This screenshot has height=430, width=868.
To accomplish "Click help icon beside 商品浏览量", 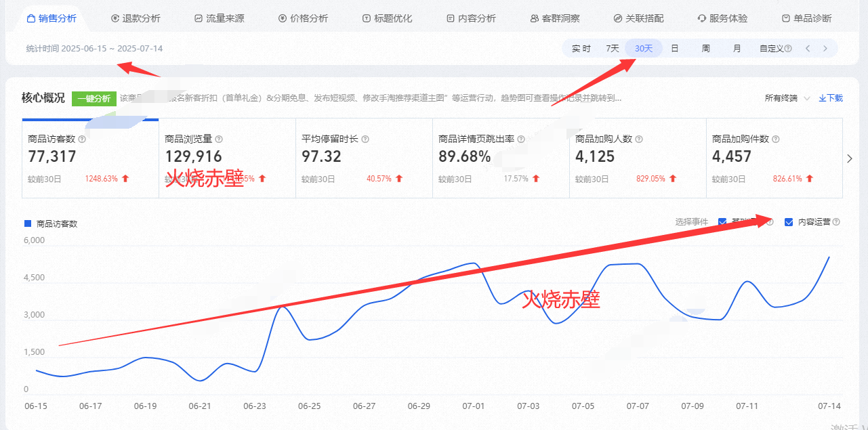I will coord(219,139).
